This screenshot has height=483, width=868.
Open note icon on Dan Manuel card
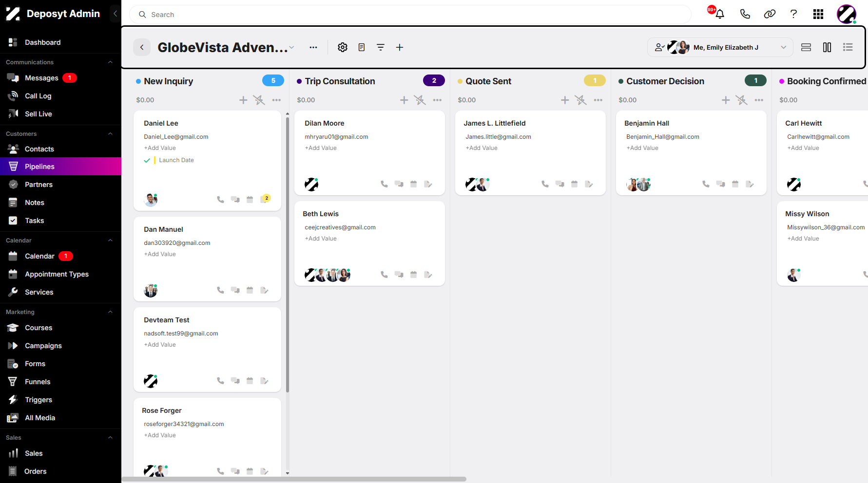click(x=264, y=290)
